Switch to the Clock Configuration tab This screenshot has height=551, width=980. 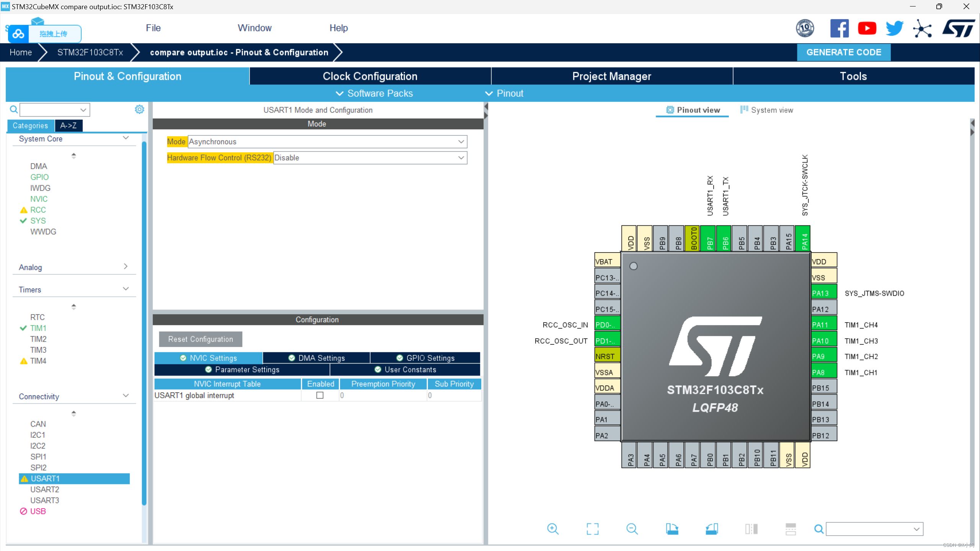pos(370,76)
